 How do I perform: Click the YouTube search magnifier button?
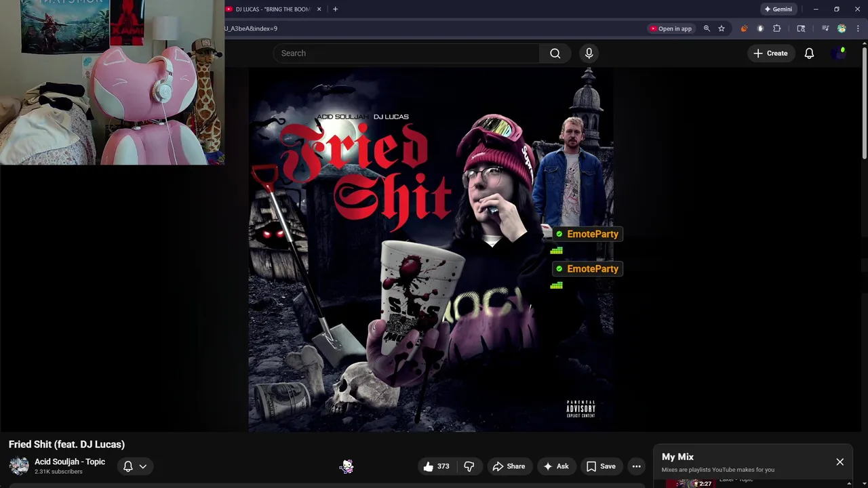pos(555,53)
